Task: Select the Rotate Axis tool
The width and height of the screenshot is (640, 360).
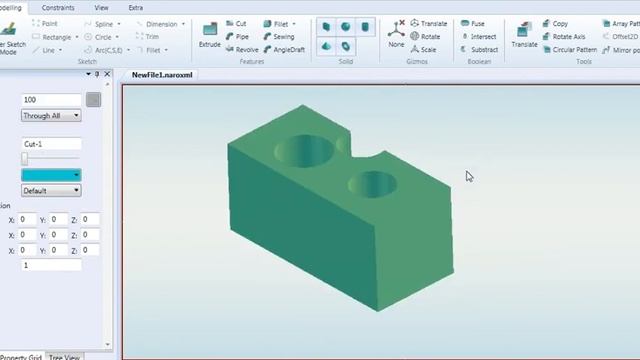Action: (564, 37)
